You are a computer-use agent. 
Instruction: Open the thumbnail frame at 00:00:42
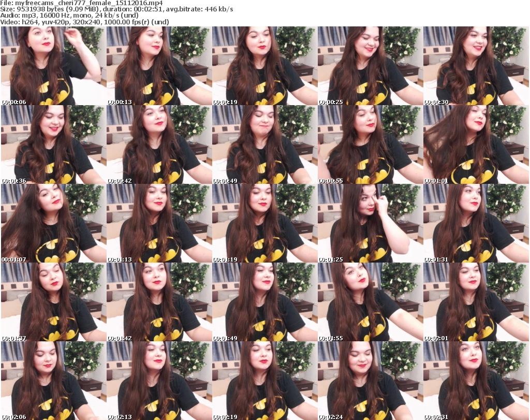tap(159, 144)
